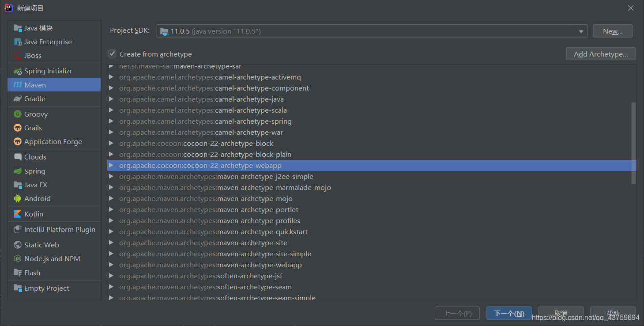Select Gradle project type label
This screenshot has width=644, height=326.
[35, 99]
